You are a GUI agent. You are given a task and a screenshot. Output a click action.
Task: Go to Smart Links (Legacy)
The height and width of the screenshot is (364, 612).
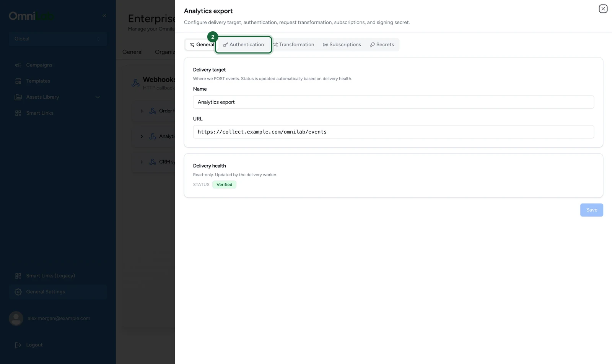tap(58, 276)
